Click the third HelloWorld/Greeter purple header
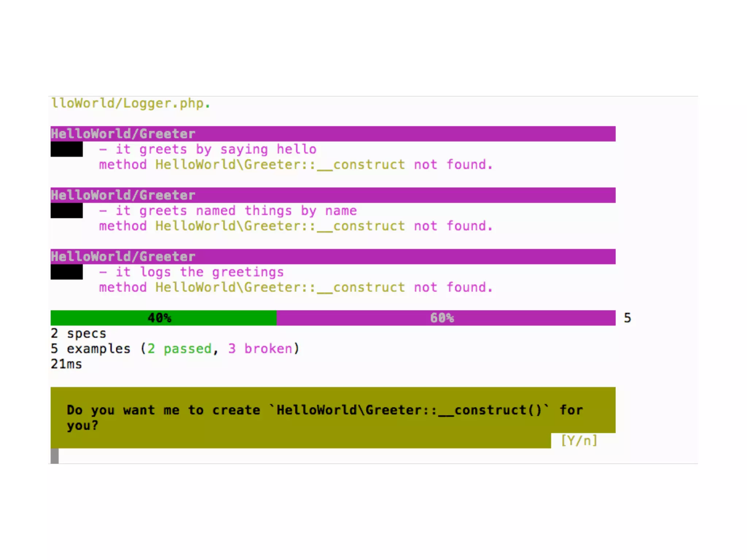This screenshot has width=747, height=560. tap(333, 256)
